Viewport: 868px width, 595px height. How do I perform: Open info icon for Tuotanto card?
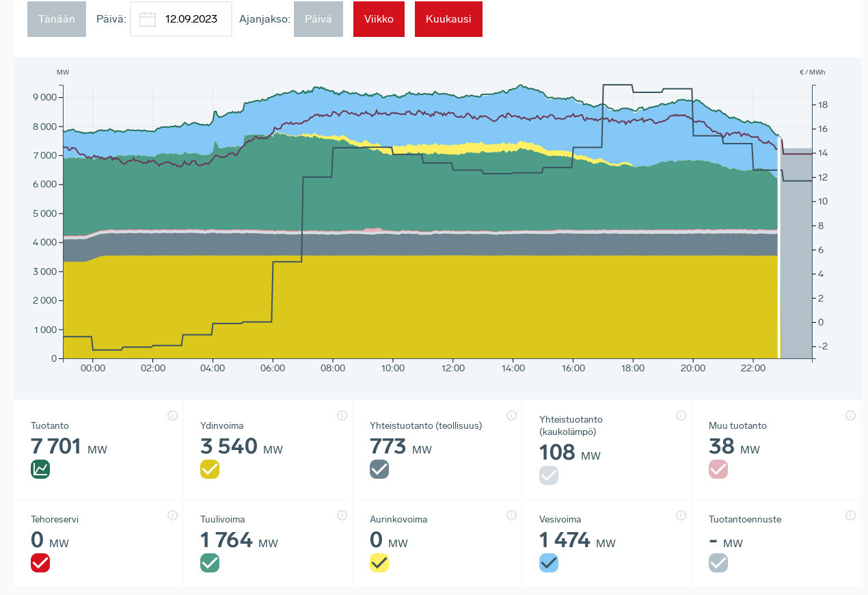coord(172,415)
